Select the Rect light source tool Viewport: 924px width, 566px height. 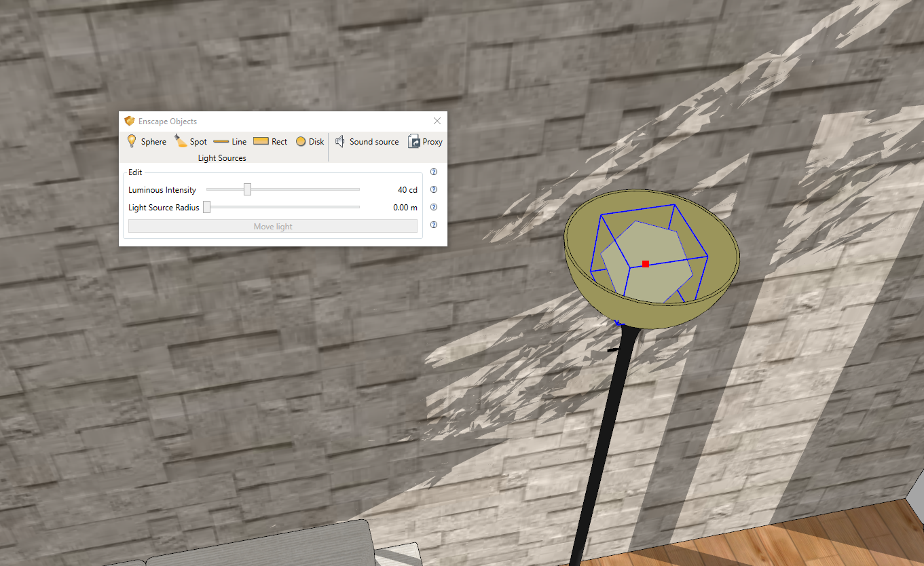point(270,141)
